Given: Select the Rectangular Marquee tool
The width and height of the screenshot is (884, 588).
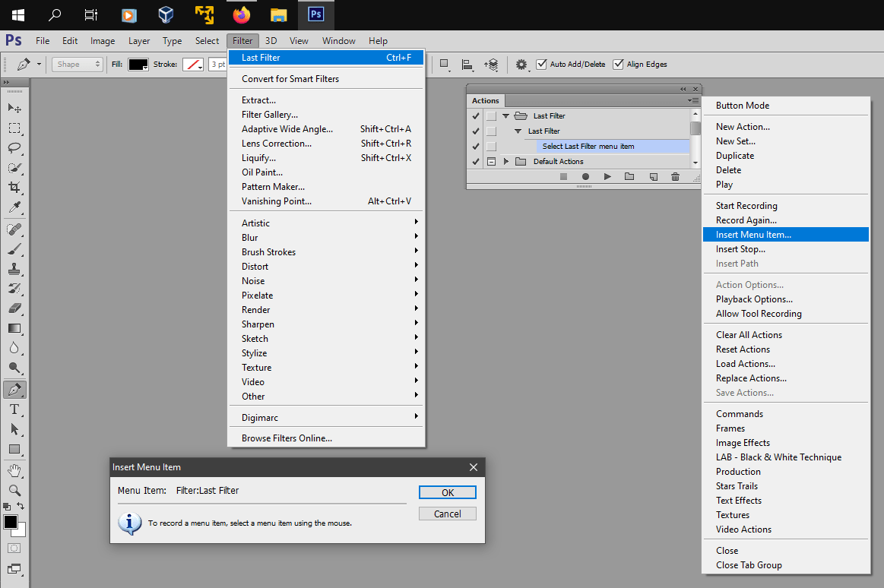Looking at the screenshot, I should pyautogui.click(x=14, y=128).
